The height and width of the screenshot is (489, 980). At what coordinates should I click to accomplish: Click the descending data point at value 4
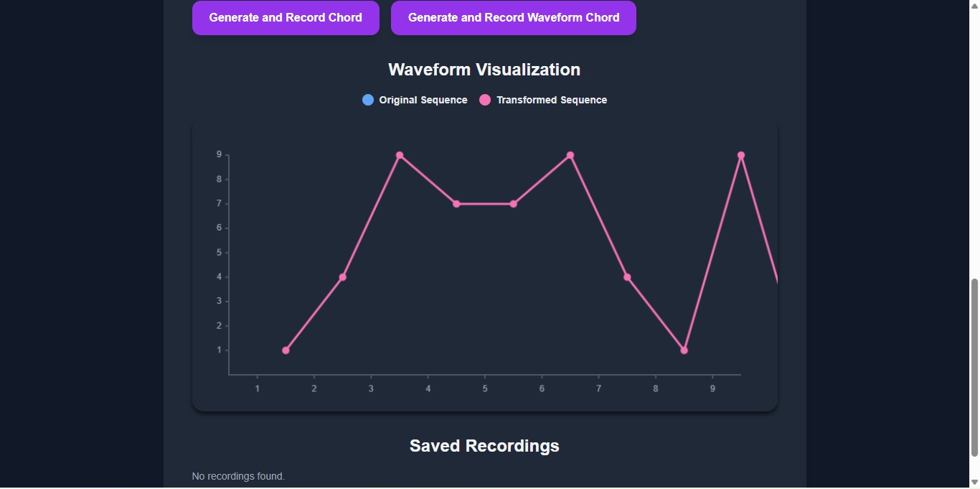point(627,277)
